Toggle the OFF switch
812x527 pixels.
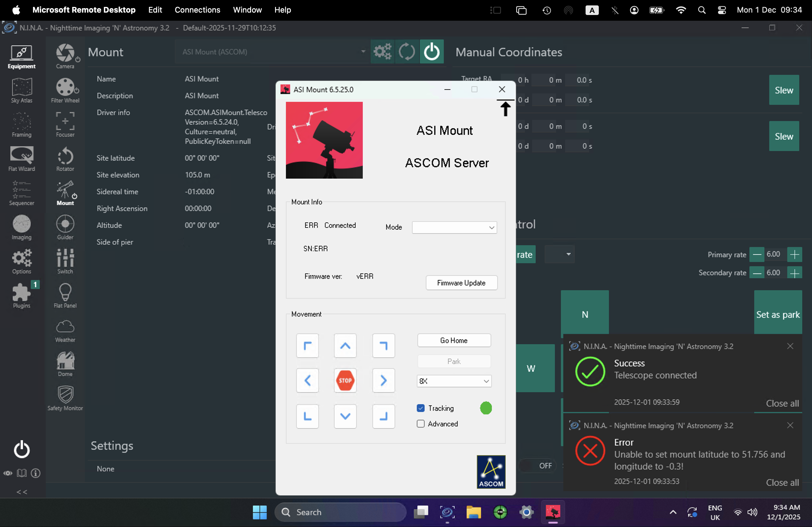tap(537, 466)
